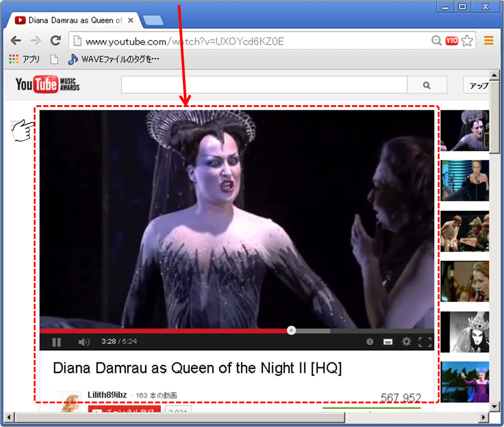Click the YouTube search magnifier button
The image size is (504, 427).
[x=427, y=85]
